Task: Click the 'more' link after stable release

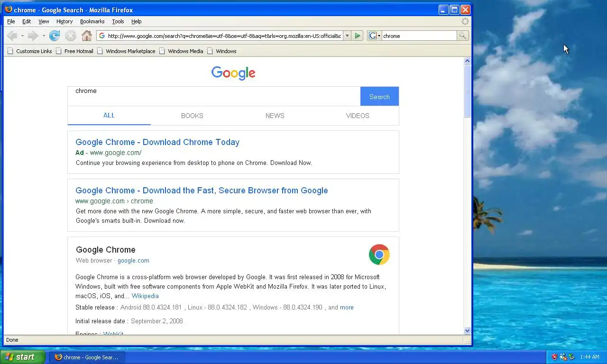Action: [x=347, y=307]
